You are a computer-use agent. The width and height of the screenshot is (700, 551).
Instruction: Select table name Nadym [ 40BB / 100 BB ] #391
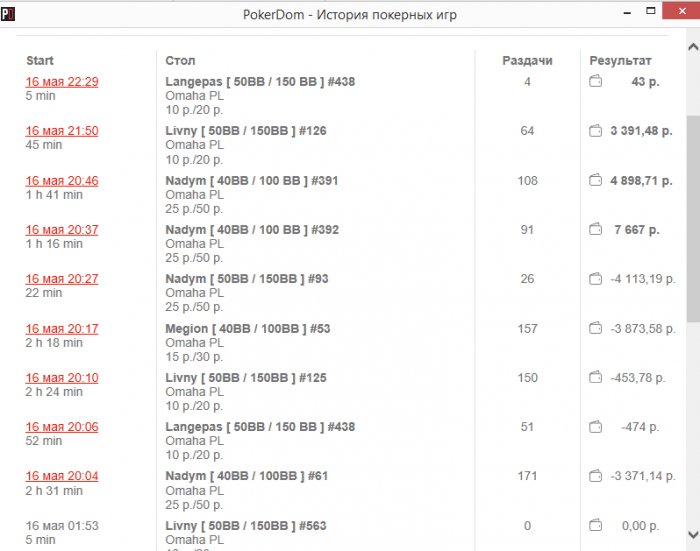[252, 181]
